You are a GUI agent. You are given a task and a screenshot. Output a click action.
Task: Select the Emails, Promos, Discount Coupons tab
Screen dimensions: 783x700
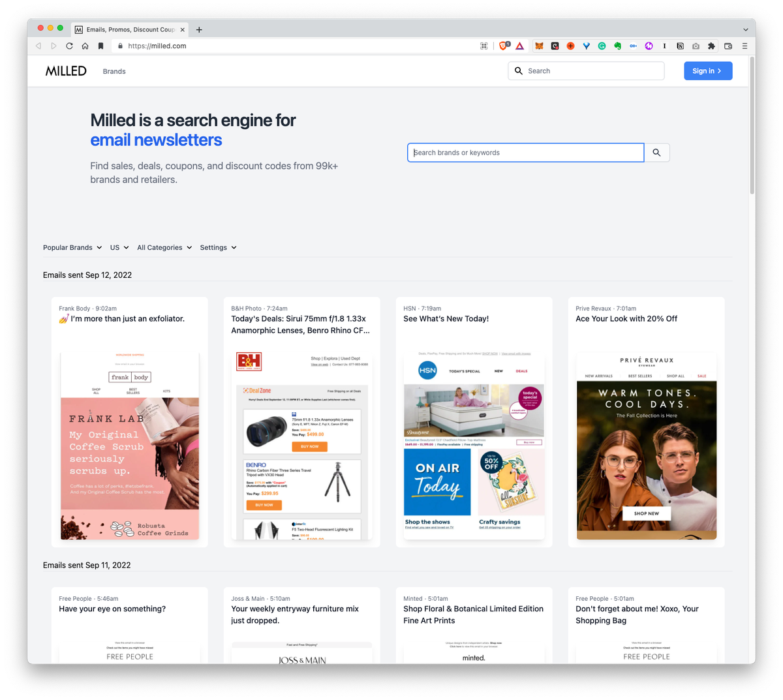(129, 29)
